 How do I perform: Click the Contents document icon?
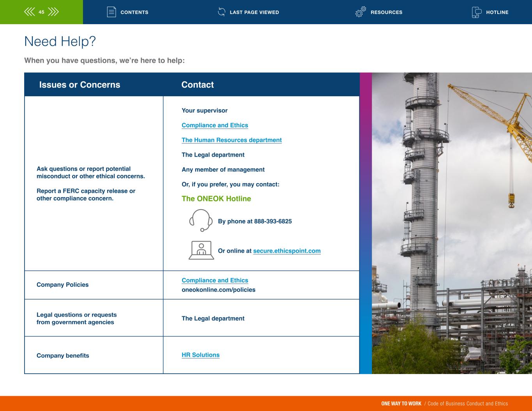click(111, 12)
